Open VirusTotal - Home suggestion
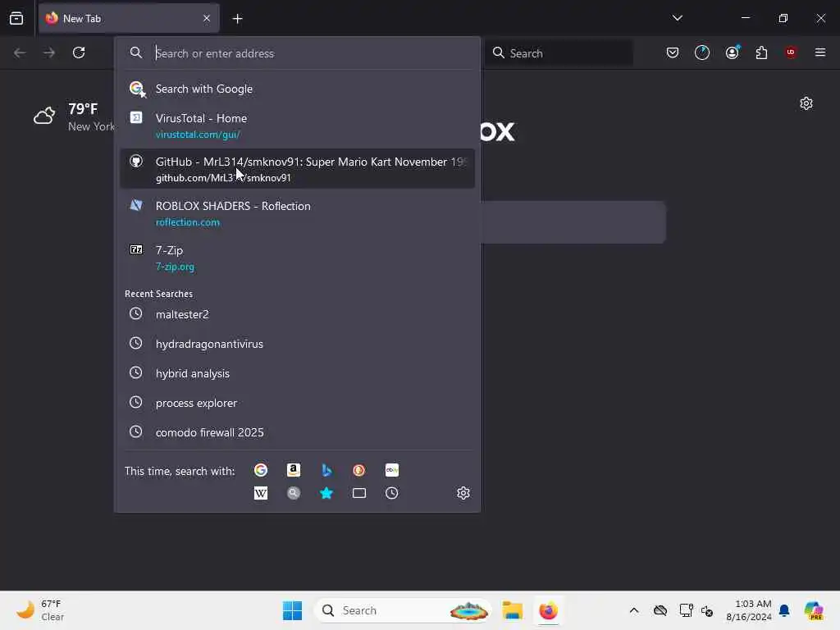The height and width of the screenshot is (630, 840). [297, 126]
